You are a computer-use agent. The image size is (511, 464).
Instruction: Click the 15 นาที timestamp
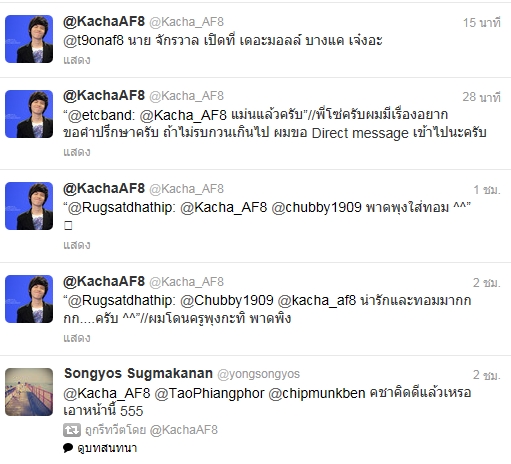(481, 23)
